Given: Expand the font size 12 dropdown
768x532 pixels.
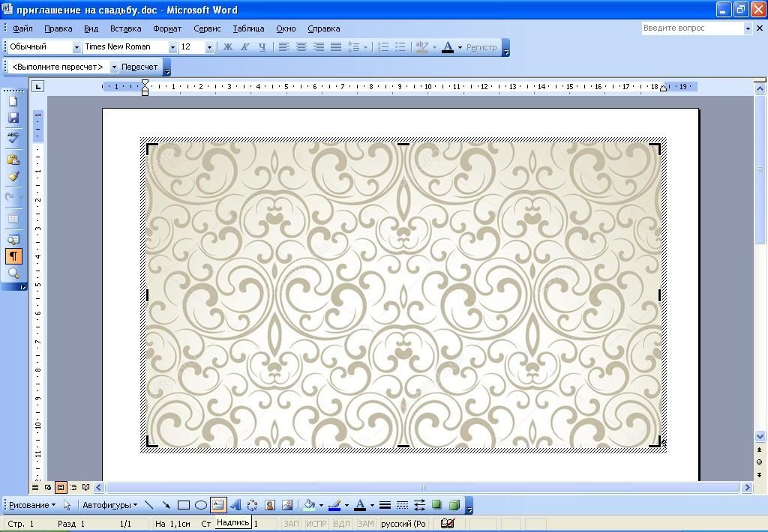Looking at the screenshot, I should (209, 47).
